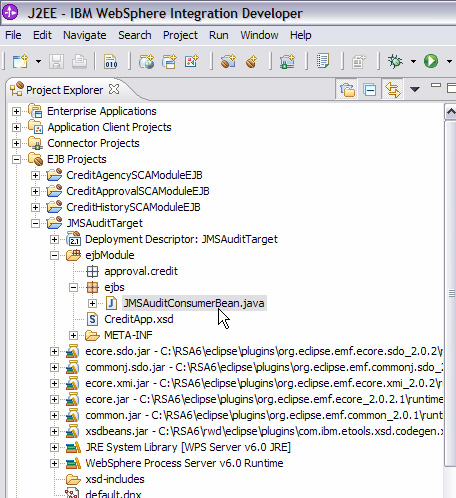456x498 pixels.
Task: Expand the CreditApprovalSCAModuleEJB project
Action: pyautogui.click(x=35, y=191)
